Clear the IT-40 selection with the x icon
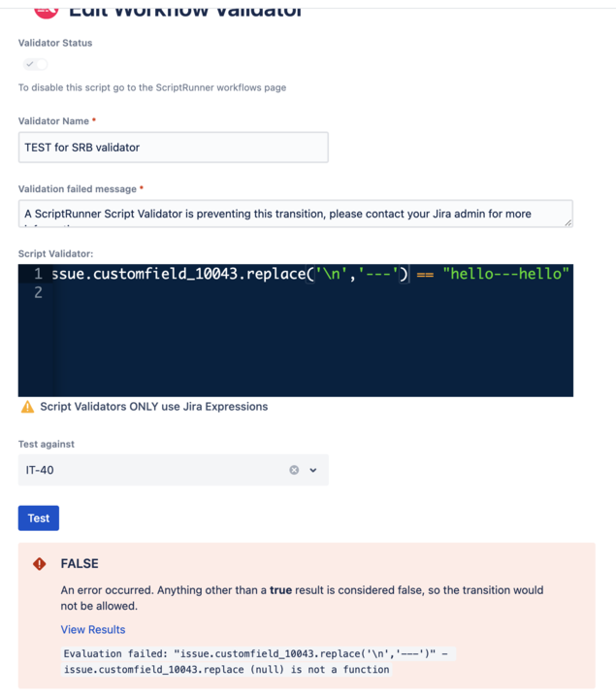This screenshot has height=699, width=616. [x=294, y=470]
